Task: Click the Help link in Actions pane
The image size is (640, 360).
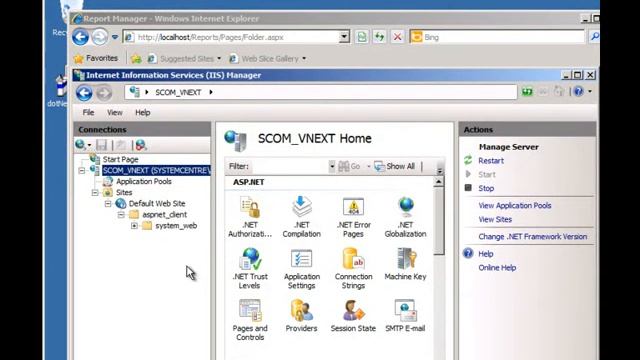Action: pos(486,253)
